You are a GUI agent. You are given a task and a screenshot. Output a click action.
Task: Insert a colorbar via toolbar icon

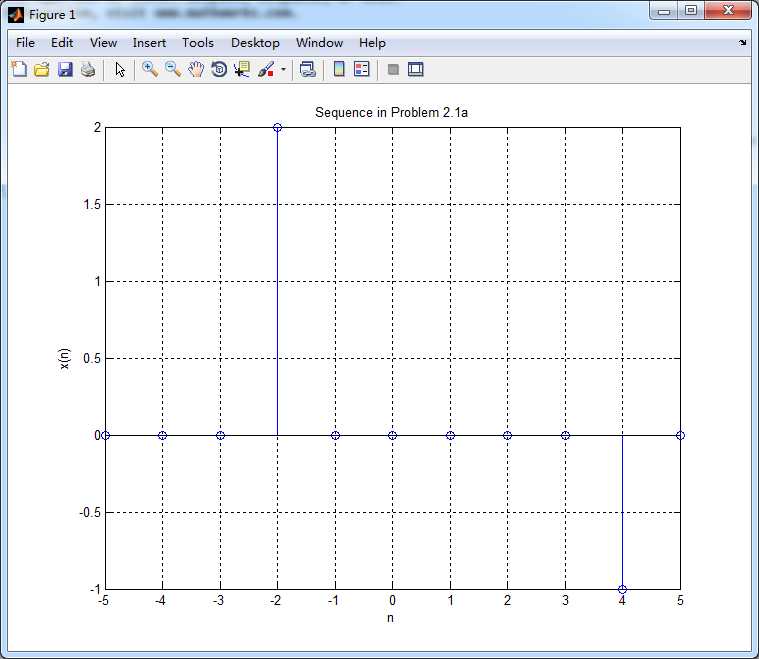pyautogui.click(x=339, y=69)
